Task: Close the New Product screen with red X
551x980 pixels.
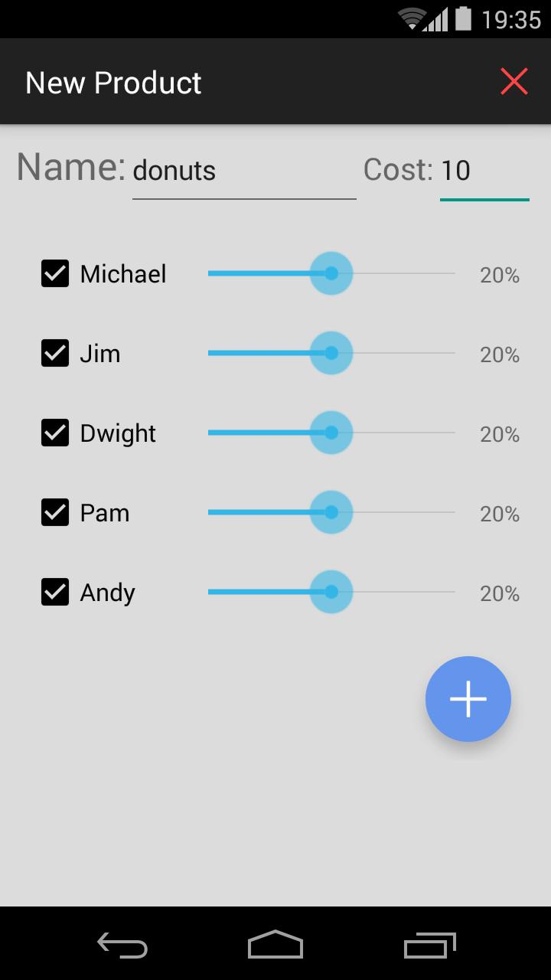Action: point(514,81)
